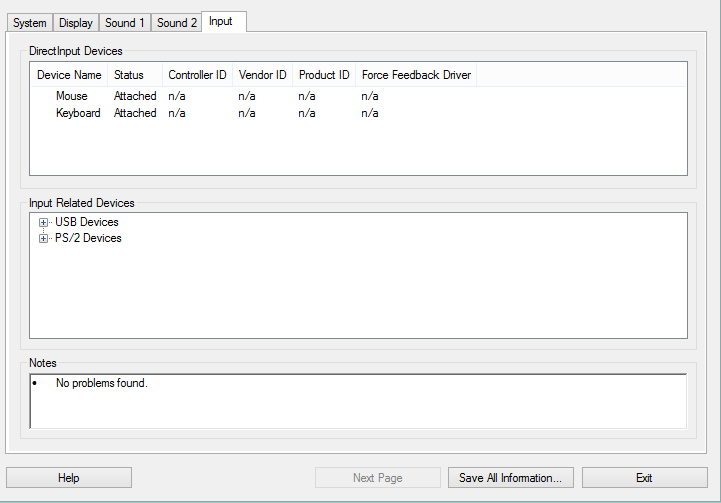Click the Controller ID column header
This screenshot has width=721, height=503.
coord(198,75)
